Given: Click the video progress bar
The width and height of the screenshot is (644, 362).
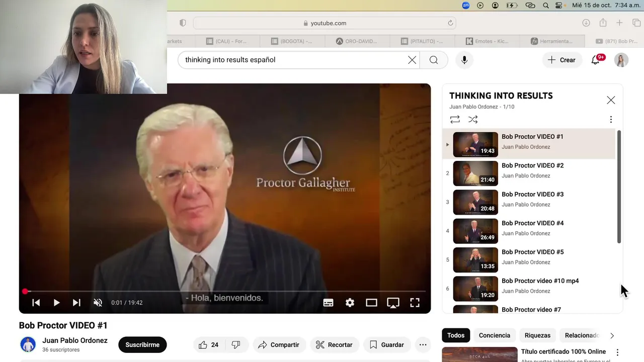Looking at the screenshot, I should pyautogui.click(x=225, y=291).
